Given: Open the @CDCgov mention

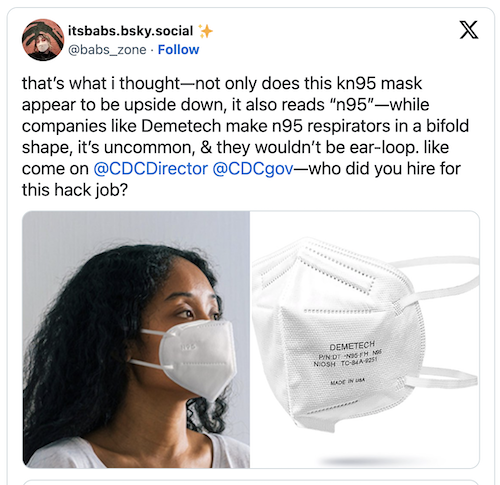Looking at the screenshot, I should [253, 169].
